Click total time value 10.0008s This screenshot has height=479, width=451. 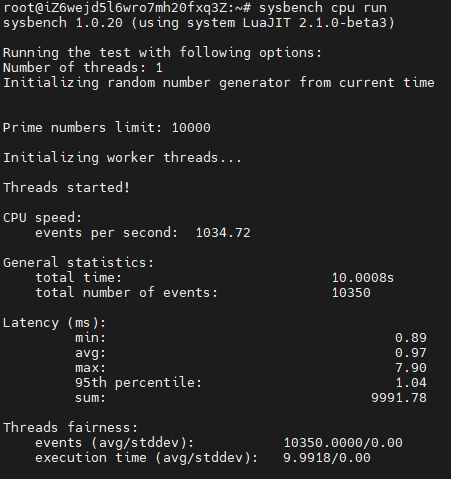click(x=363, y=278)
